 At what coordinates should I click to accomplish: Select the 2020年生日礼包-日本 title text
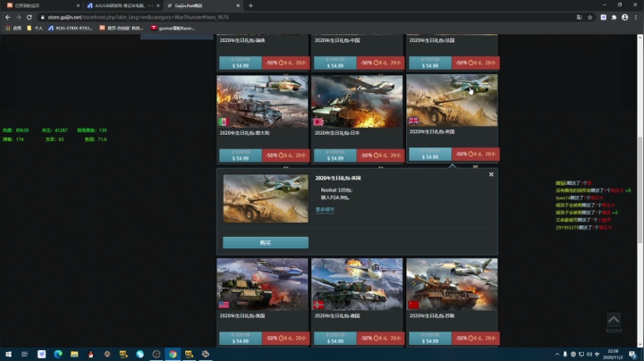pyautogui.click(x=337, y=133)
